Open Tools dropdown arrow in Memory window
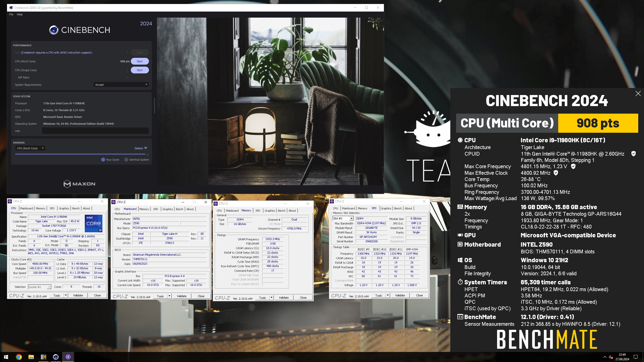 click(272, 298)
